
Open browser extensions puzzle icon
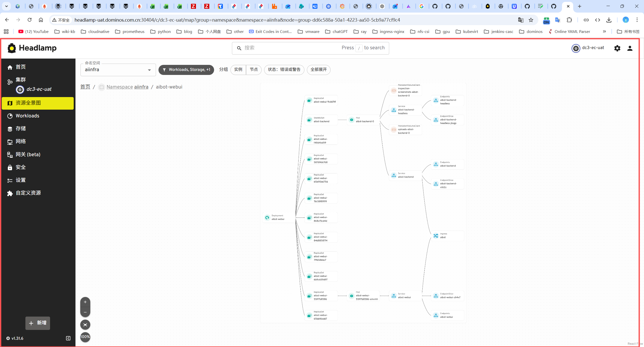point(569,20)
